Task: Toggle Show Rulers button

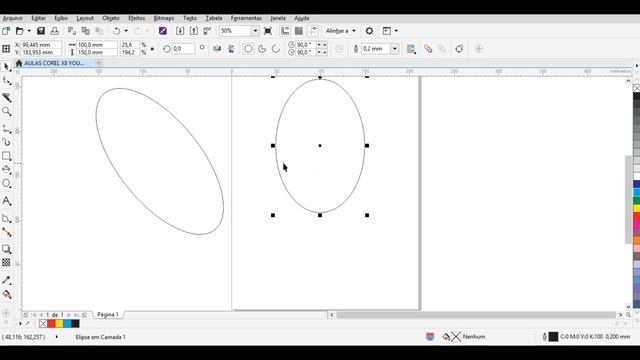Action: (x=285, y=31)
